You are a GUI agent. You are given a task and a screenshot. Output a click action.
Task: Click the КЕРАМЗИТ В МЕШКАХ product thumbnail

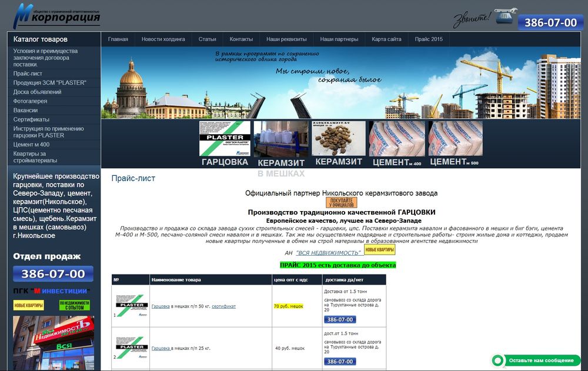281,138
